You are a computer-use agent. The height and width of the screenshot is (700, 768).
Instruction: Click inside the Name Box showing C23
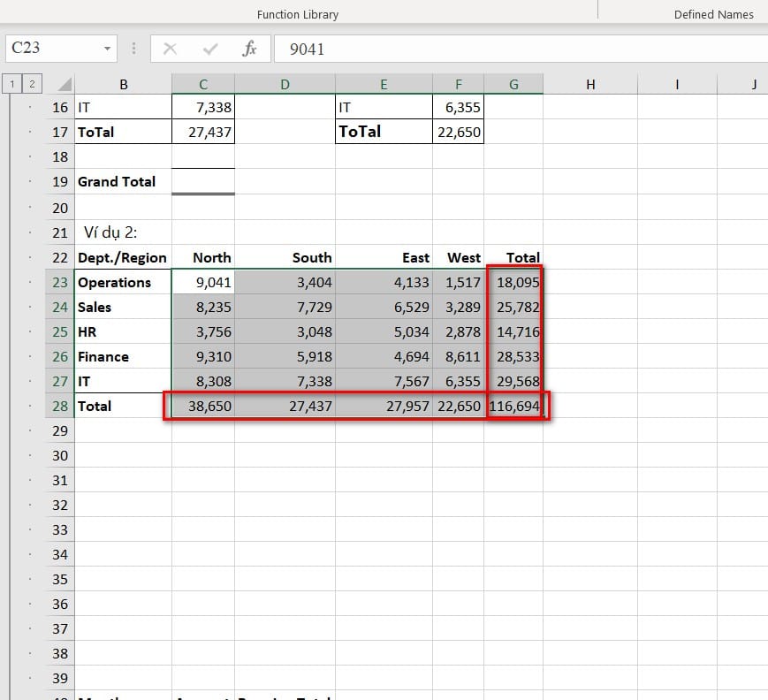pyautogui.click(x=53, y=49)
